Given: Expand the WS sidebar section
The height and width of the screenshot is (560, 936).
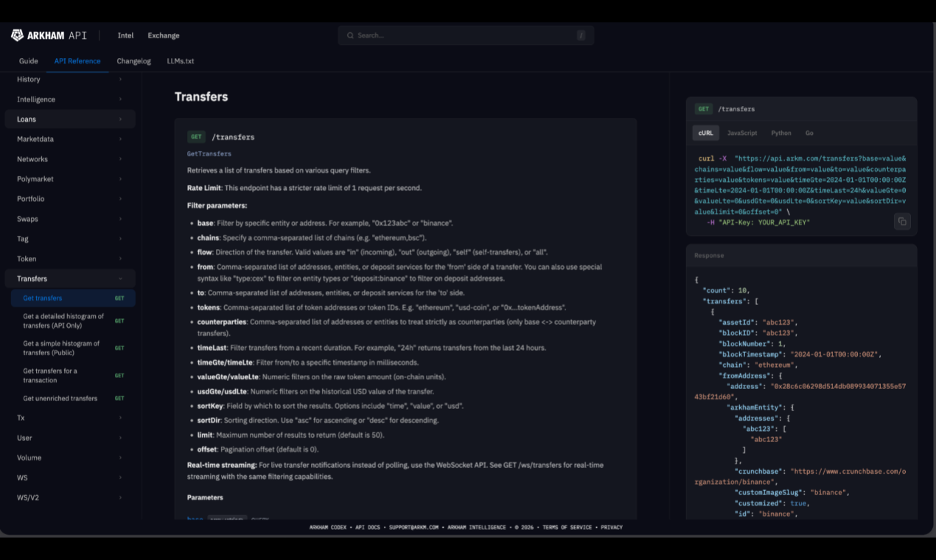Looking at the screenshot, I should click(70, 477).
